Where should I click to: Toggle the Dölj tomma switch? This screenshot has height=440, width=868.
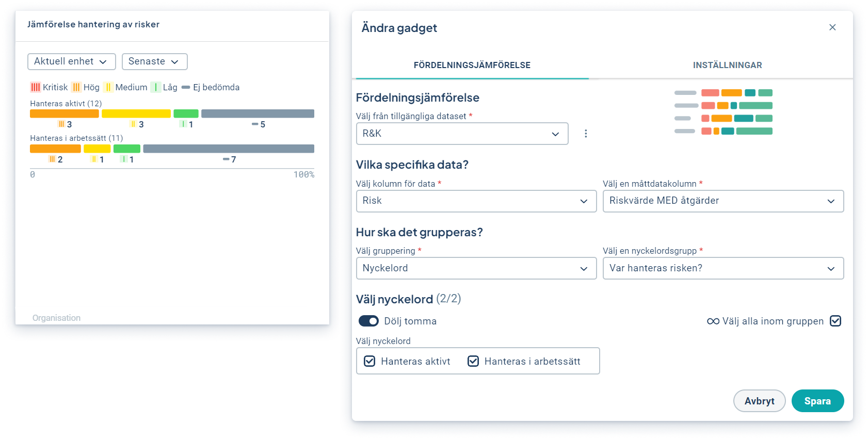click(368, 321)
